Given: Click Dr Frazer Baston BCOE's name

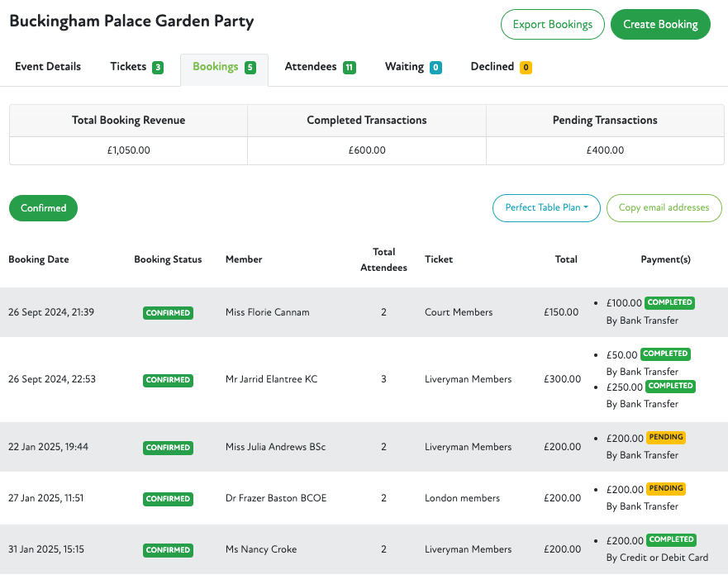Looking at the screenshot, I should click(x=275, y=498).
